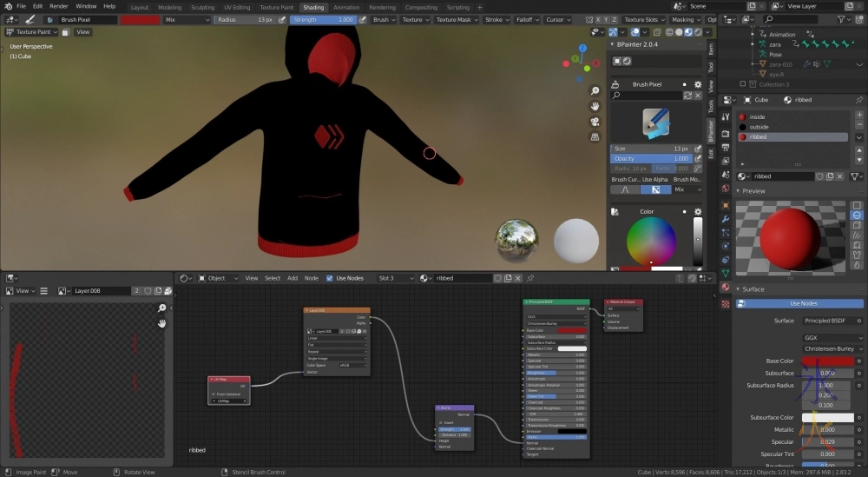Pin the ribbed material in node editor
This screenshot has height=477, width=868.
pyautogui.click(x=530, y=278)
